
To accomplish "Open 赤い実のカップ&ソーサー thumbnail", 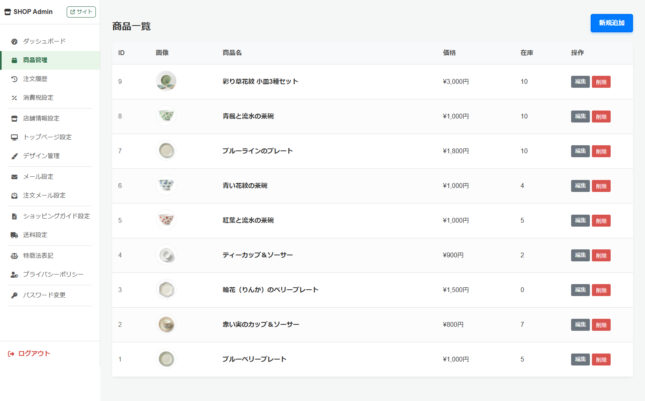I will [166, 325].
